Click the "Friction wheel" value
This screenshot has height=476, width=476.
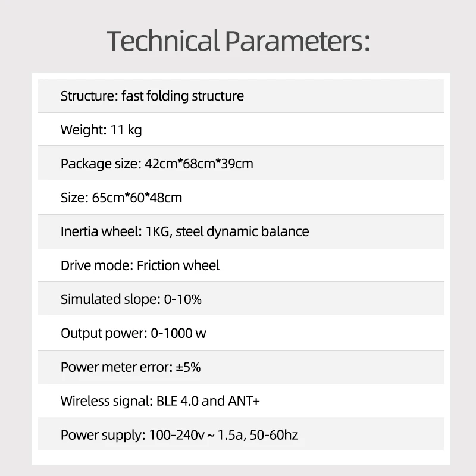point(178,265)
